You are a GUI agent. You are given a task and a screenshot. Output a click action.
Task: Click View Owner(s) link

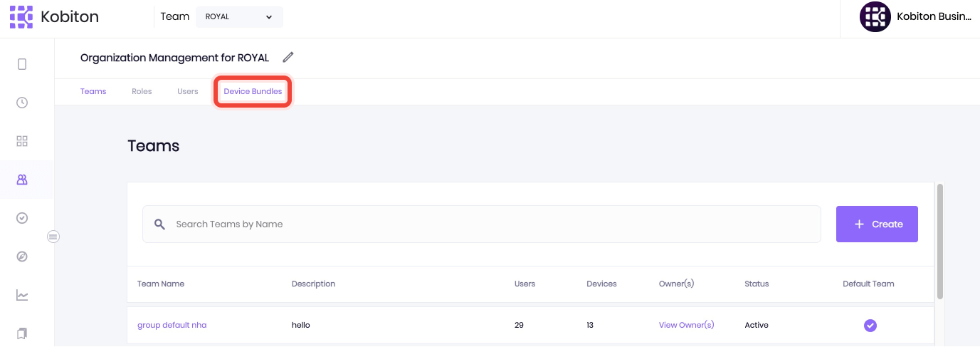coord(686,325)
